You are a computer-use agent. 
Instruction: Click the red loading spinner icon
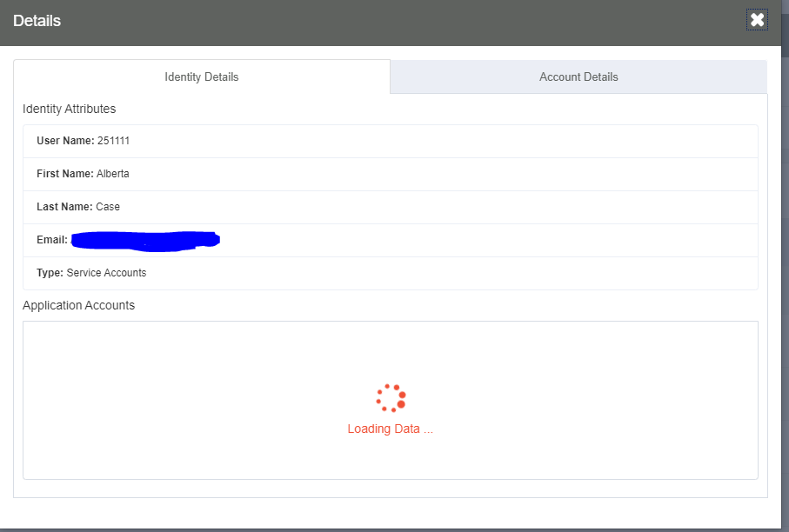point(391,398)
